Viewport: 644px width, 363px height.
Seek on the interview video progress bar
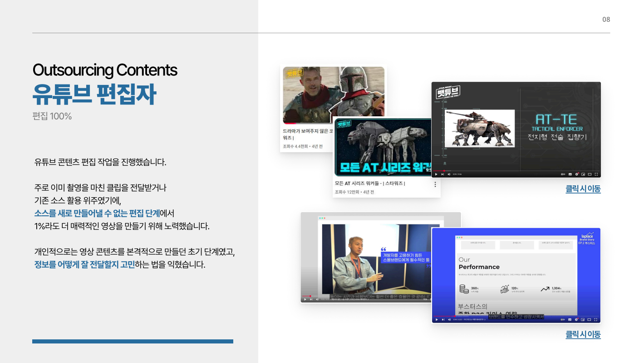(367, 296)
